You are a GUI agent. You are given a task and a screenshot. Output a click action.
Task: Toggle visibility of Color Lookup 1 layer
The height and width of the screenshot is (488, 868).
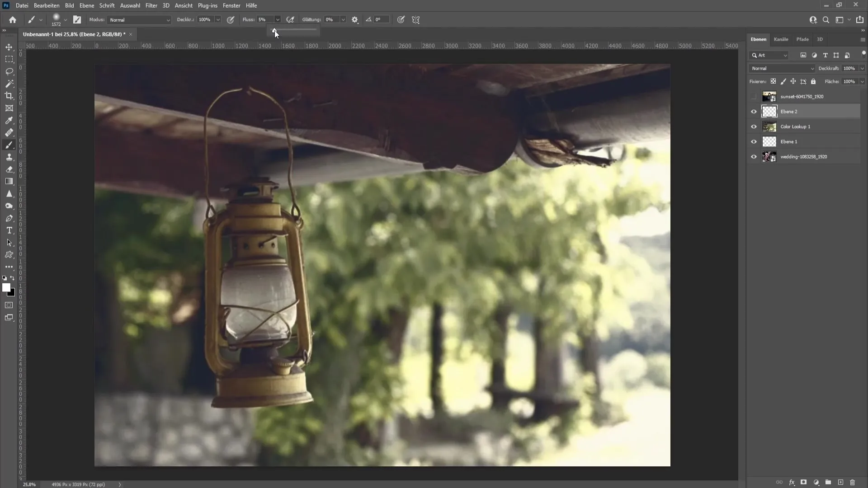pyautogui.click(x=754, y=127)
